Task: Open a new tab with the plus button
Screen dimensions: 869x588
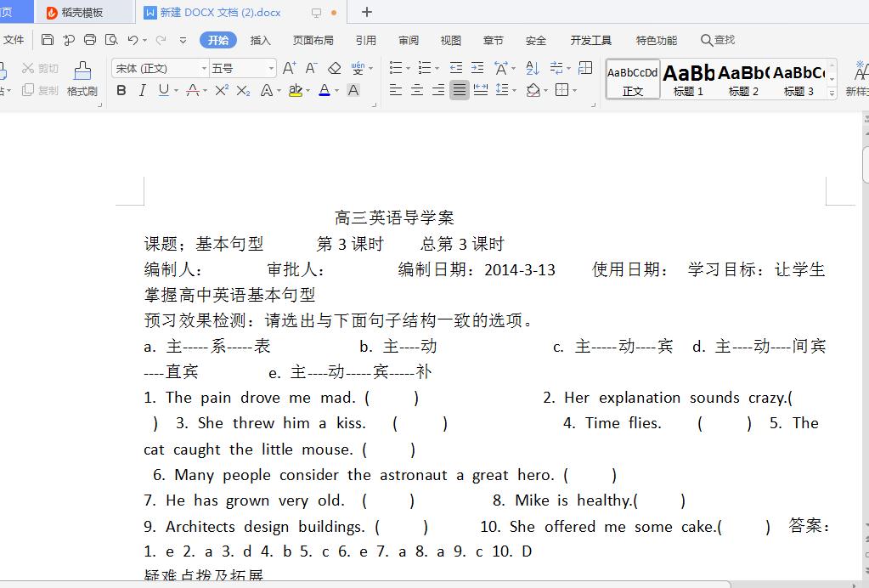Action: coord(367,12)
